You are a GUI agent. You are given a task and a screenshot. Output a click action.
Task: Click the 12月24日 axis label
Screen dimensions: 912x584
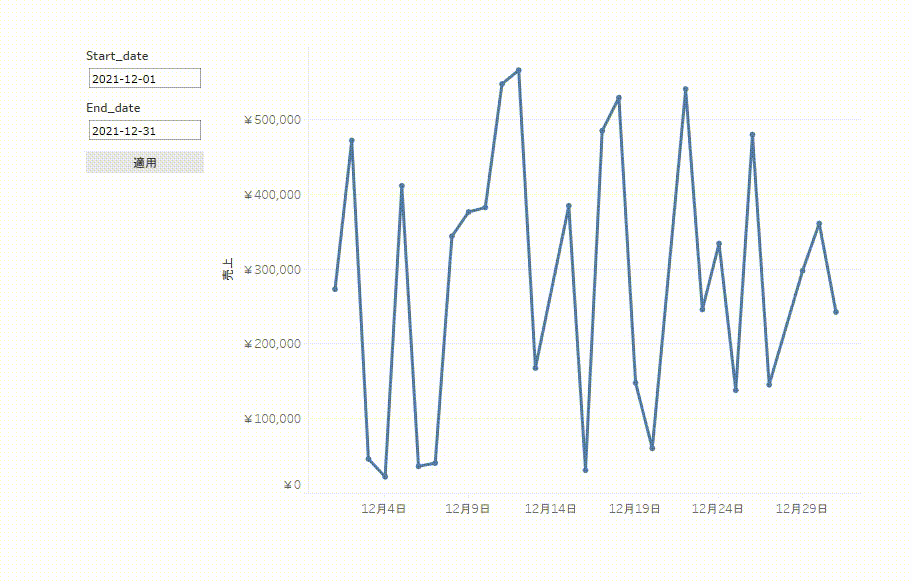pos(717,509)
